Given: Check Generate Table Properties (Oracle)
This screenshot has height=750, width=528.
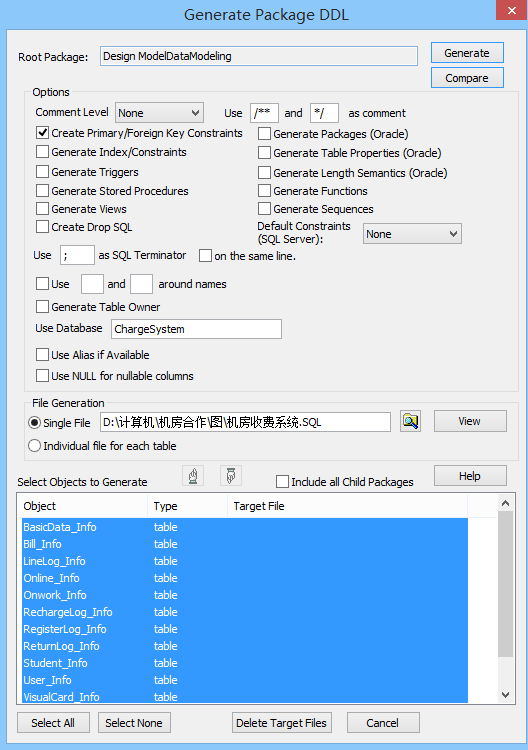Looking at the screenshot, I should pyautogui.click(x=264, y=153).
